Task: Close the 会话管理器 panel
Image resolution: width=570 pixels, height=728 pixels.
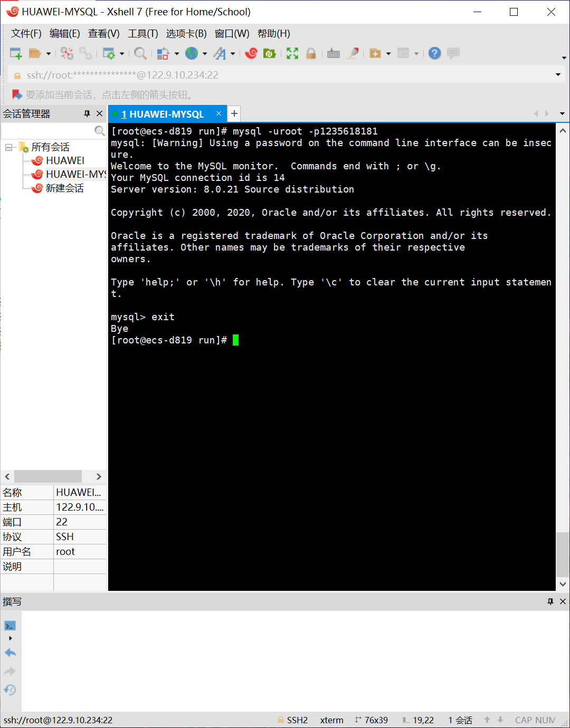Action: click(99, 113)
